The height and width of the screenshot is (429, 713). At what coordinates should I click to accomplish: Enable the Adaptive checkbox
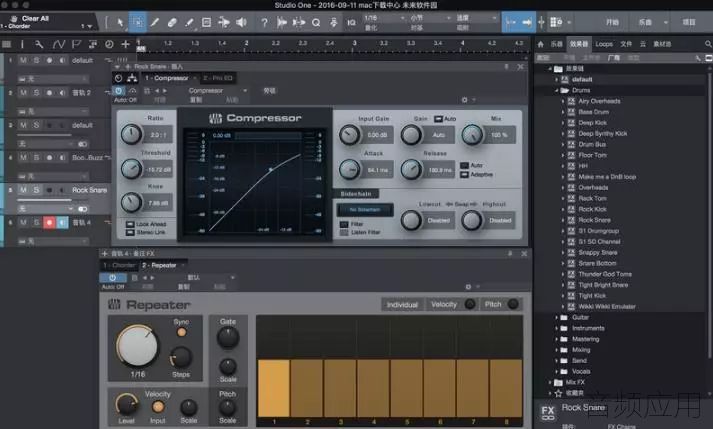click(x=464, y=175)
